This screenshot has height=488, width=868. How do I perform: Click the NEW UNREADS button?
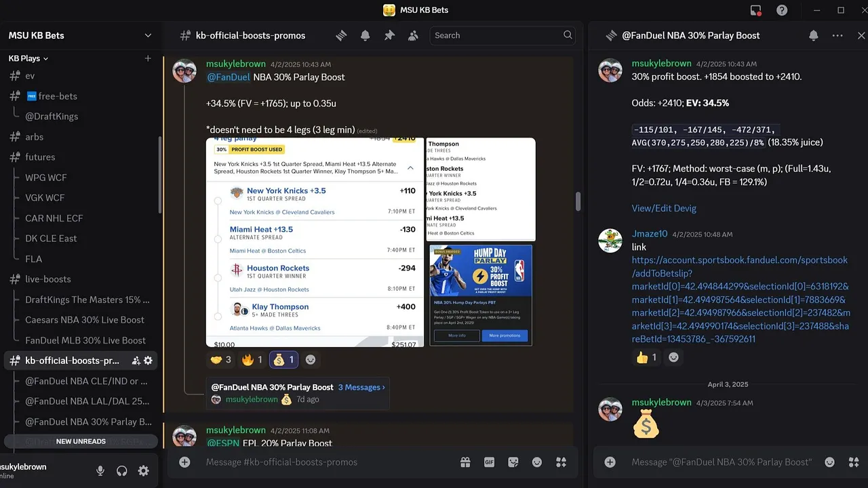coord(81,441)
